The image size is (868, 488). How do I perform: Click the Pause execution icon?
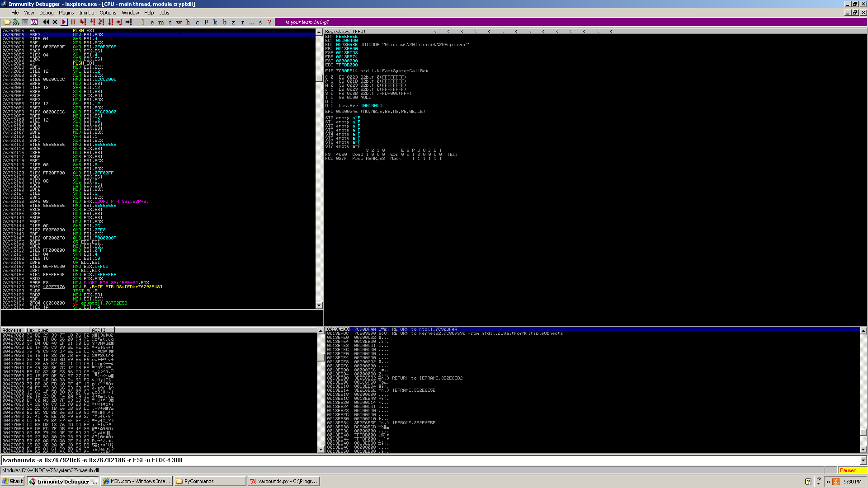[x=73, y=22]
